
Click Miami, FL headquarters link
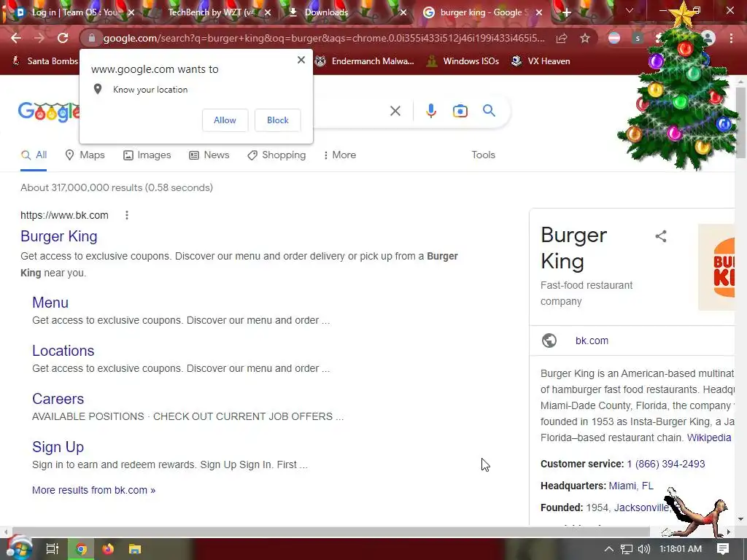click(631, 486)
